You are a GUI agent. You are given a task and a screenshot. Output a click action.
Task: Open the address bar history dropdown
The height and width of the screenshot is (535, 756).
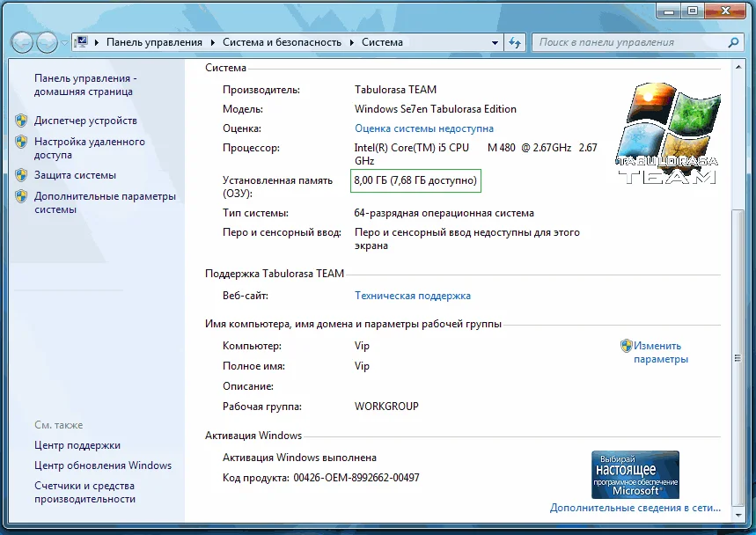495,43
